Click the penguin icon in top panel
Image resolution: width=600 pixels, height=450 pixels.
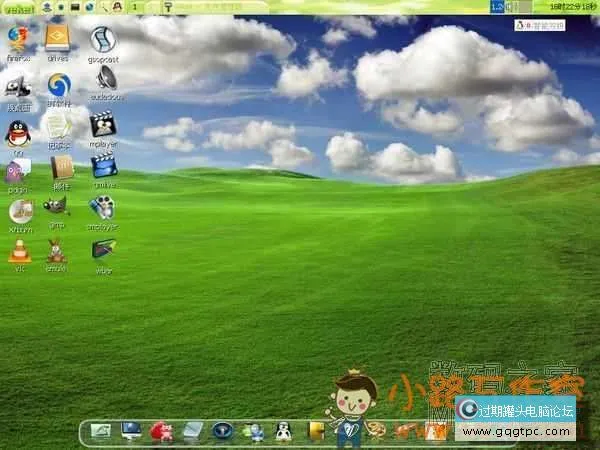(117, 7)
